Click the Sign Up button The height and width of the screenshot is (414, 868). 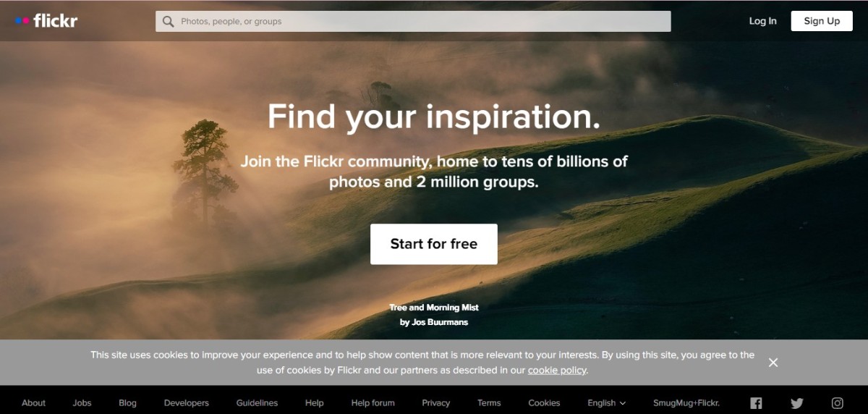[822, 21]
